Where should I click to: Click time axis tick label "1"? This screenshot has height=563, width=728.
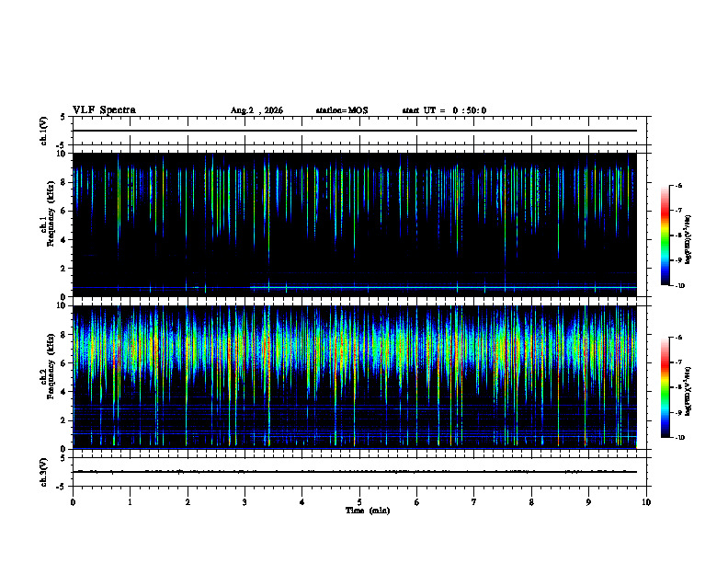[130, 502]
